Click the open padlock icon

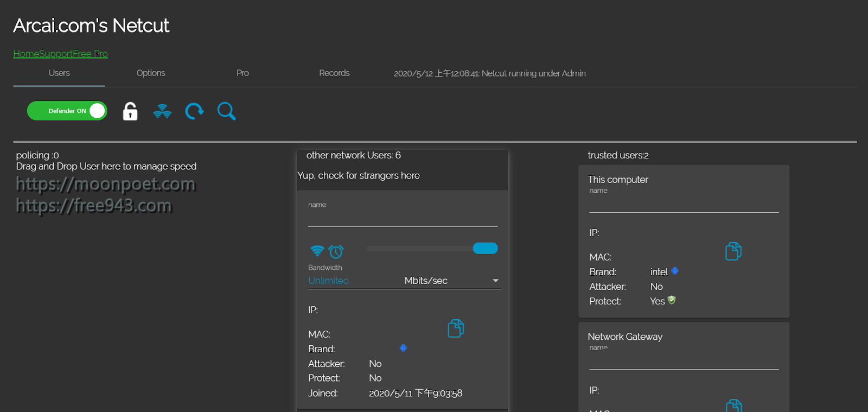point(130,111)
